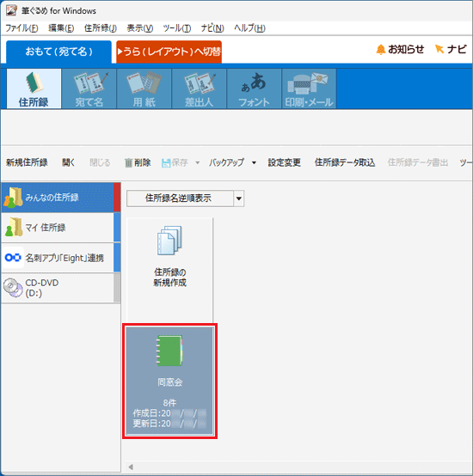This screenshot has width=473, height=476.
Task: Expand the バックアップ dropdown arrow
Action: coord(254,163)
